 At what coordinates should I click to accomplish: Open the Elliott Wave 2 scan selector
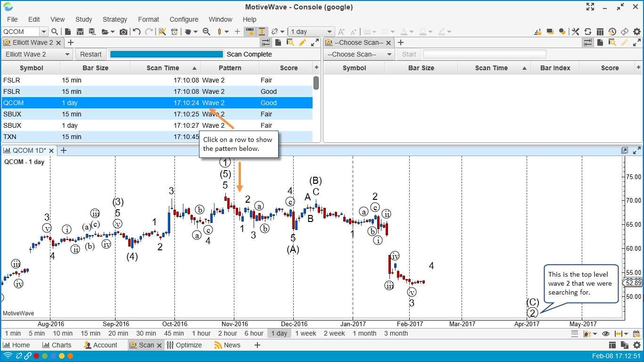pyautogui.click(x=37, y=54)
